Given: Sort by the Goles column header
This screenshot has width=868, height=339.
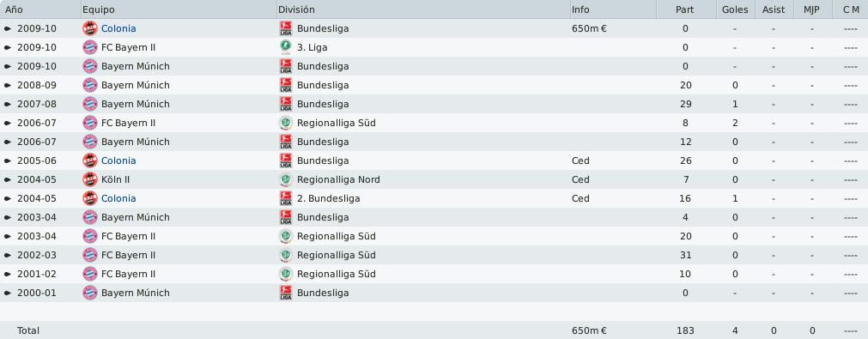Looking at the screenshot, I should (735, 9).
